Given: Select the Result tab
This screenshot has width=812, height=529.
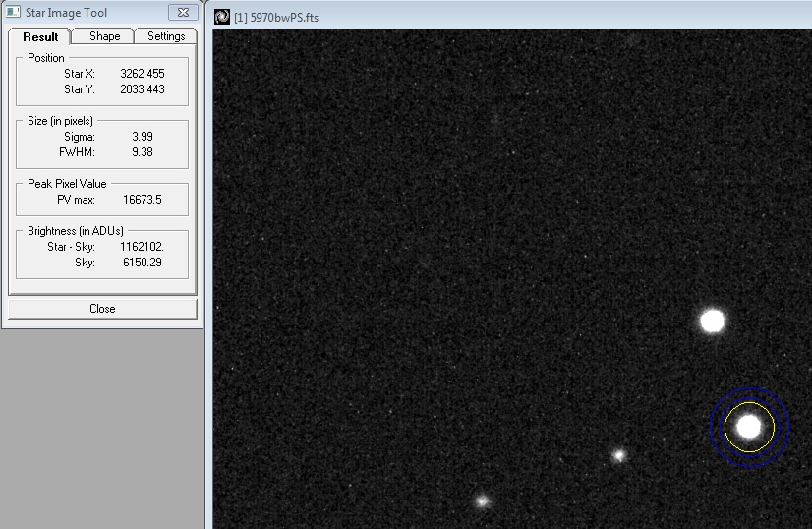Looking at the screenshot, I should (x=40, y=36).
